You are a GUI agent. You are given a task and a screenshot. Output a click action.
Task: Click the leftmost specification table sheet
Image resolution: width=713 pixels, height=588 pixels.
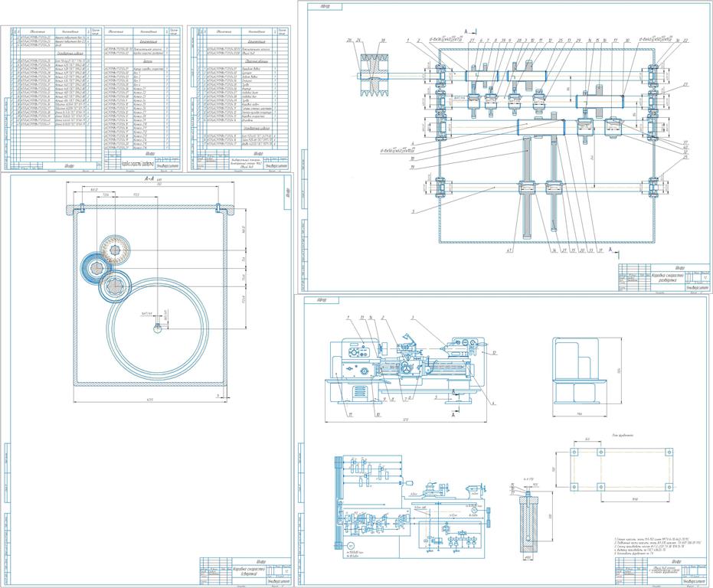pos(51,98)
